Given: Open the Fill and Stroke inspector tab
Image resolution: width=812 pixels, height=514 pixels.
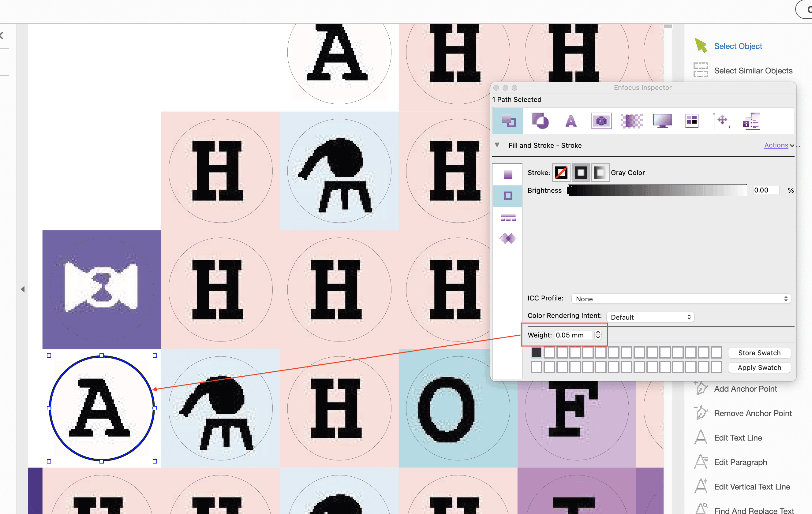Looking at the screenshot, I should [507, 121].
